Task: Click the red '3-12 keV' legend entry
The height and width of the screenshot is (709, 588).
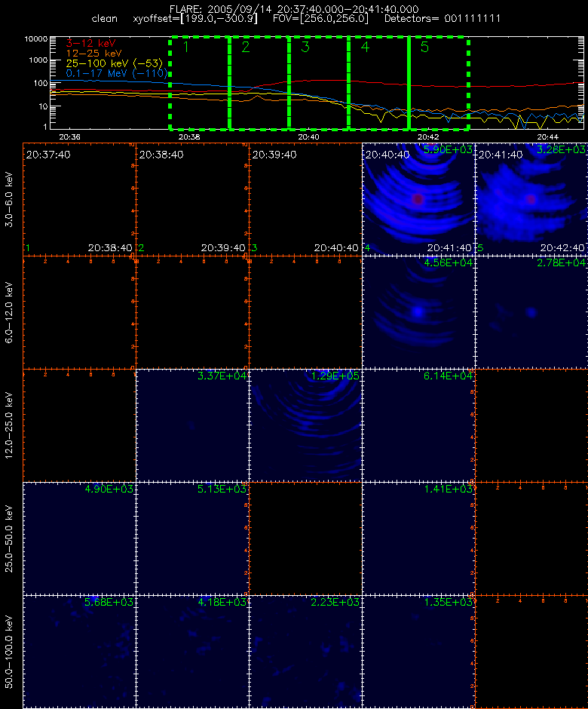Action: click(90, 44)
